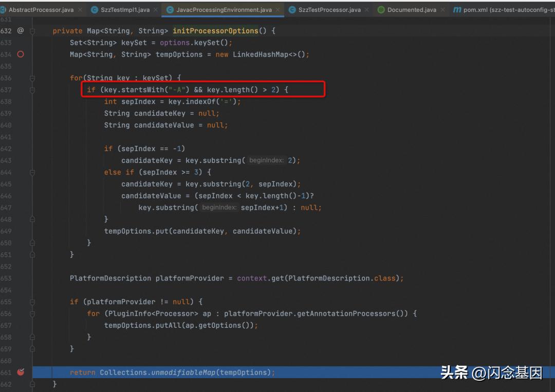
Task: Collapse the else-if block fold at line 644
Action: point(32,172)
